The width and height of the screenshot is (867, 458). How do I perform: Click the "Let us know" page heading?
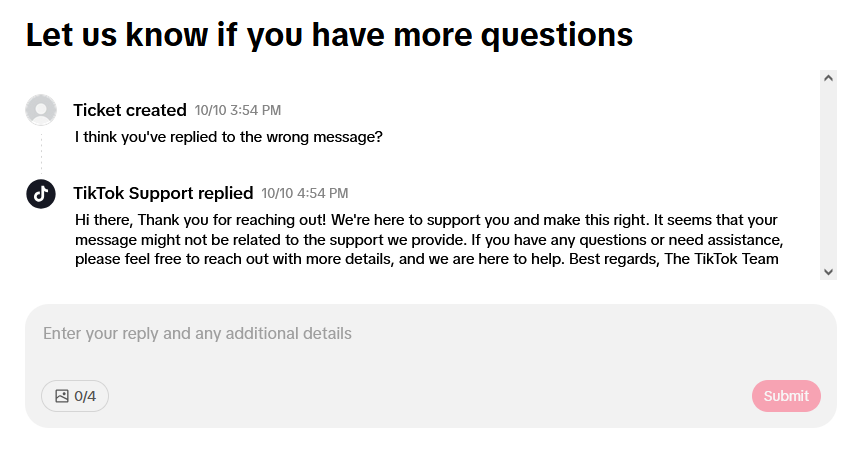pyautogui.click(x=329, y=35)
